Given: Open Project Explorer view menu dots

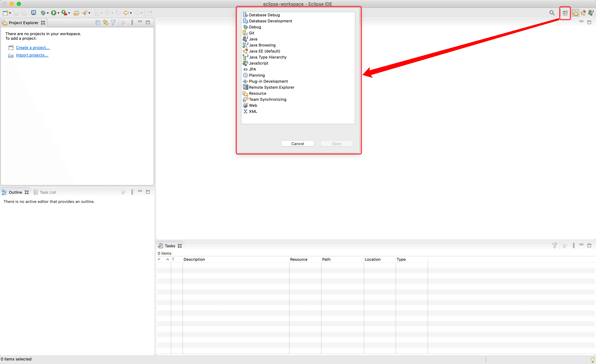Looking at the screenshot, I should tap(132, 23).
